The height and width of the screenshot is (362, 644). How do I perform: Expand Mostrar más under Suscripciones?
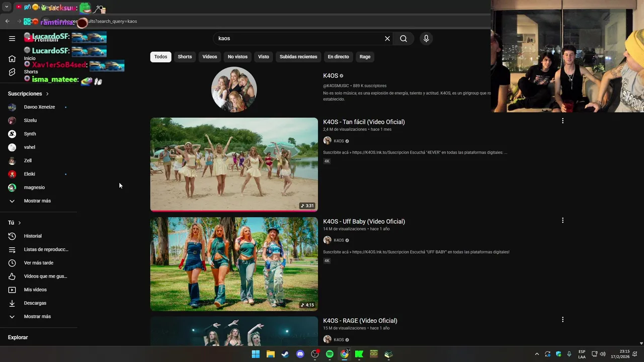(x=38, y=201)
